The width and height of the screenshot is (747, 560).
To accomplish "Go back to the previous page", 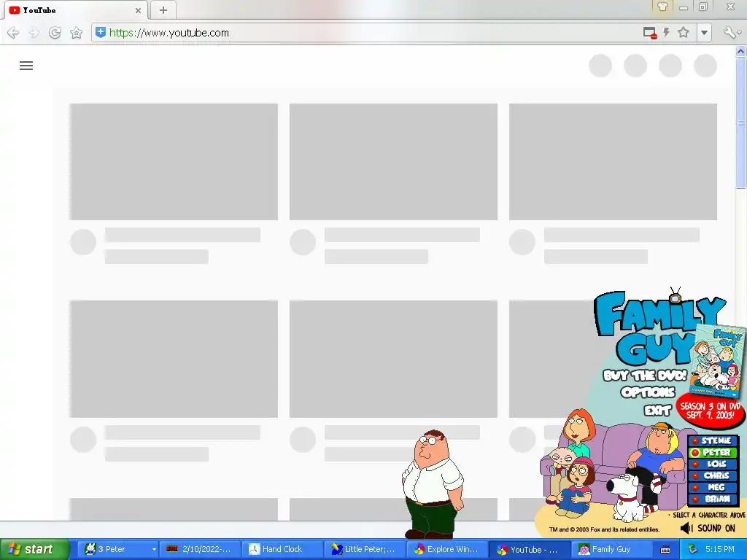I will (x=13, y=33).
